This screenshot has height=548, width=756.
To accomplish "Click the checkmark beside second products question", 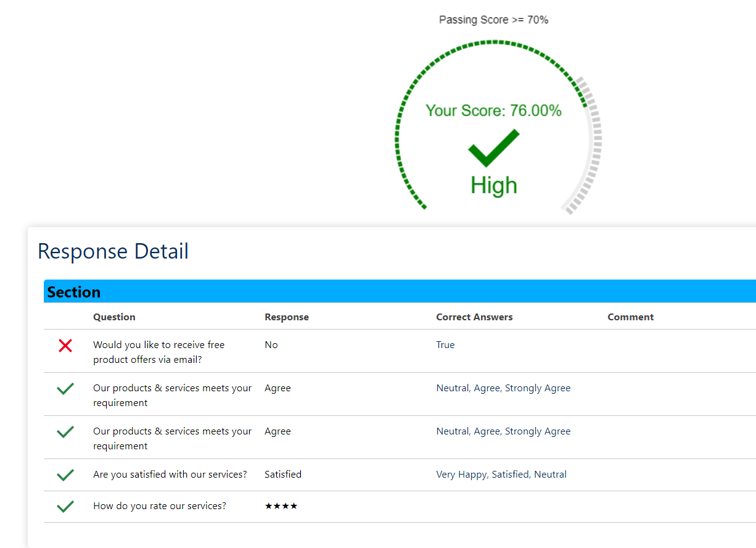I will 65,431.
